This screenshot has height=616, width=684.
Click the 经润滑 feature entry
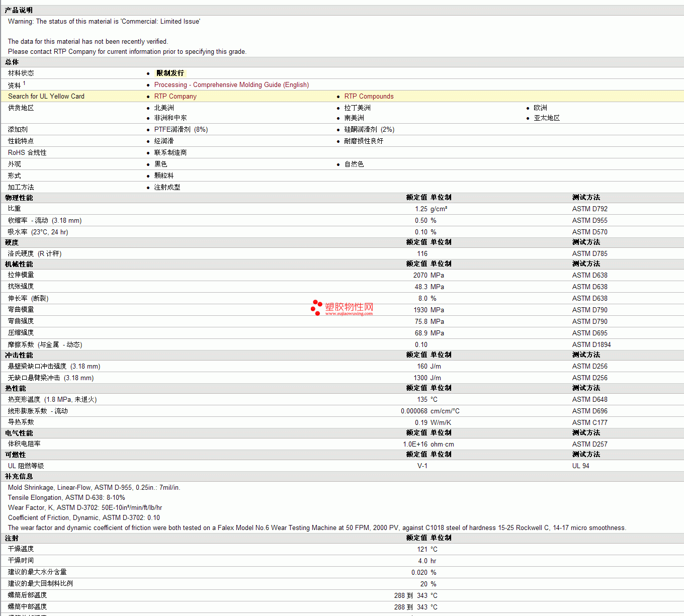click(x=164, y=141)
